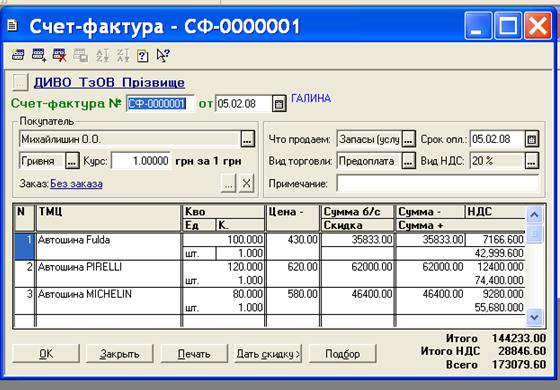Screen dimensions: 560x390
Task: Click the quantity cell 100.000
Action: [224, 240]
